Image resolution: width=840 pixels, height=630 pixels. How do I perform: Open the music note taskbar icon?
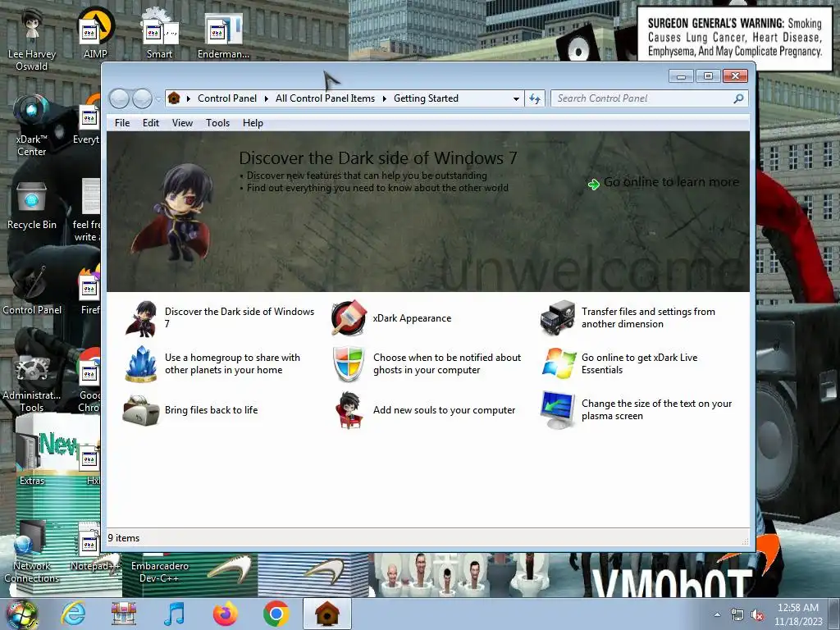[x=174, y=614]
